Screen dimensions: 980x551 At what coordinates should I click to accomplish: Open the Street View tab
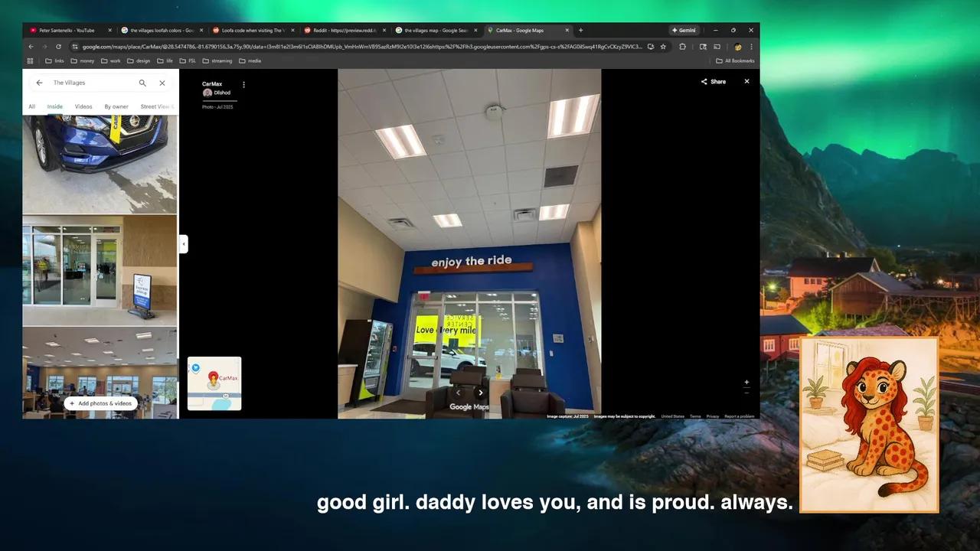pos(156,106)
